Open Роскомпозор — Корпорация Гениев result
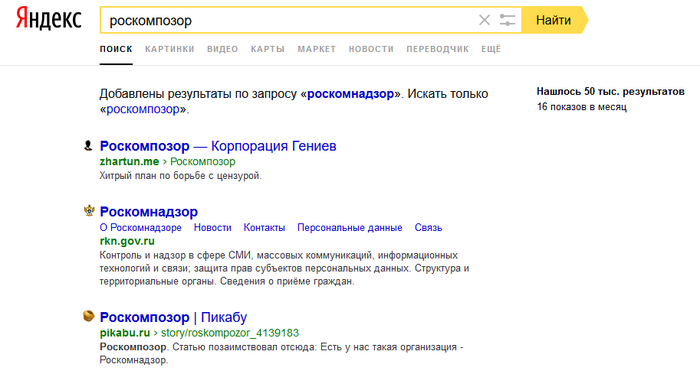Viewport: 700px width, 374px height. pyautogui.click(x=218, y=146)
